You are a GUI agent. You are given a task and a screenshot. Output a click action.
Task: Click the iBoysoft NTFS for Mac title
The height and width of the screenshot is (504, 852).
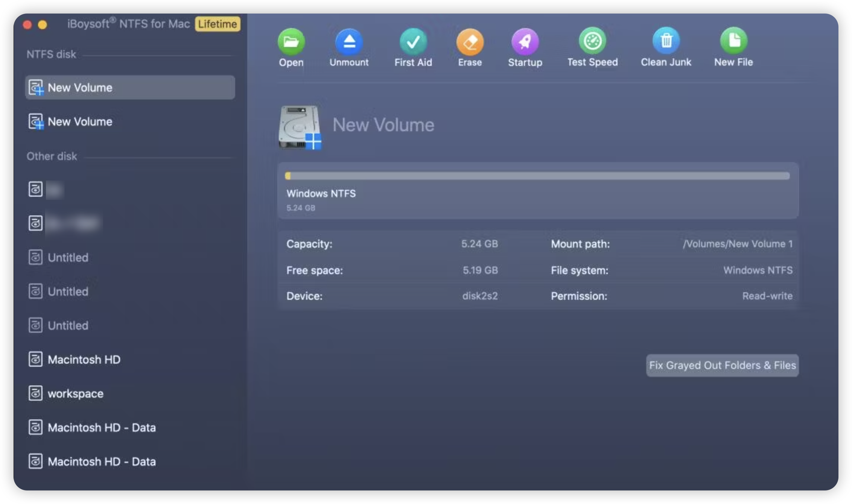128,24
